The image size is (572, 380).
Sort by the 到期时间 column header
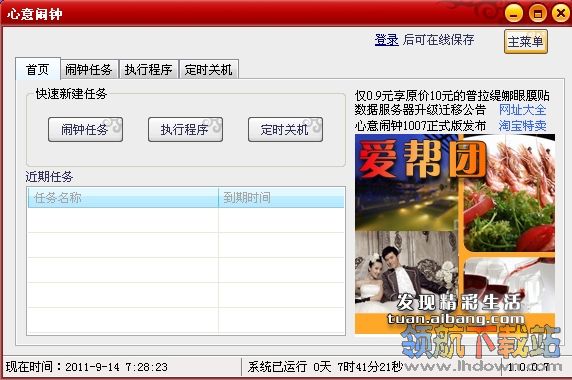(x=281, y=198)
